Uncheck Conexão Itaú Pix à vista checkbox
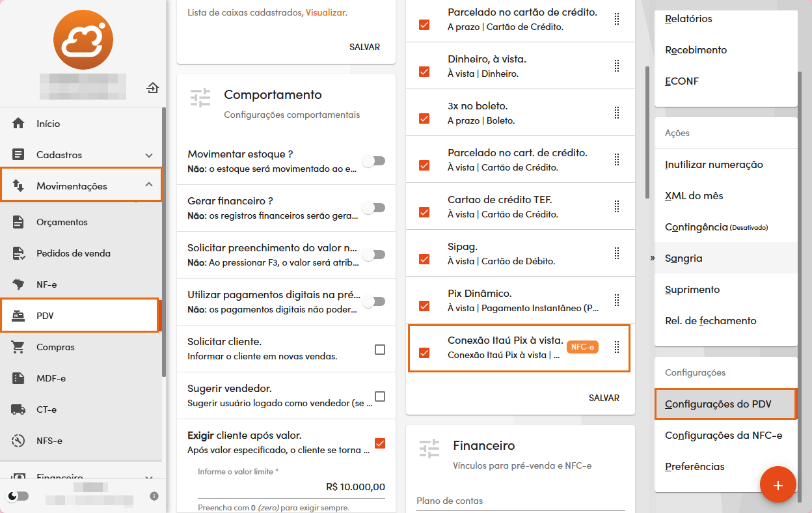Screen dimensions: 812x513 point(424,353)
